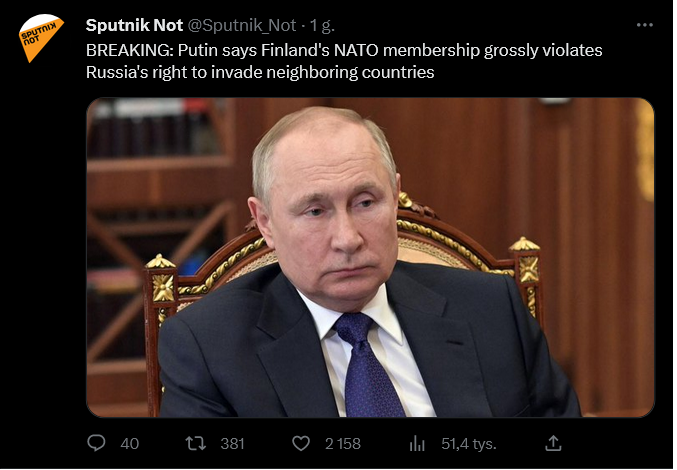This screenshot has height=470, width=677.
Task: Open the three-dot more options menu
Action: coord(645,25)
